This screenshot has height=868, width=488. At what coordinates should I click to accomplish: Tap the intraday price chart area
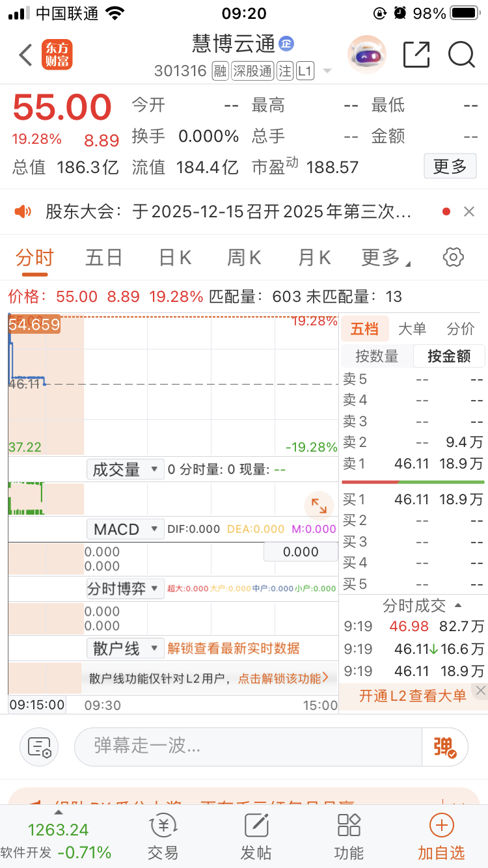coord(173,385)
